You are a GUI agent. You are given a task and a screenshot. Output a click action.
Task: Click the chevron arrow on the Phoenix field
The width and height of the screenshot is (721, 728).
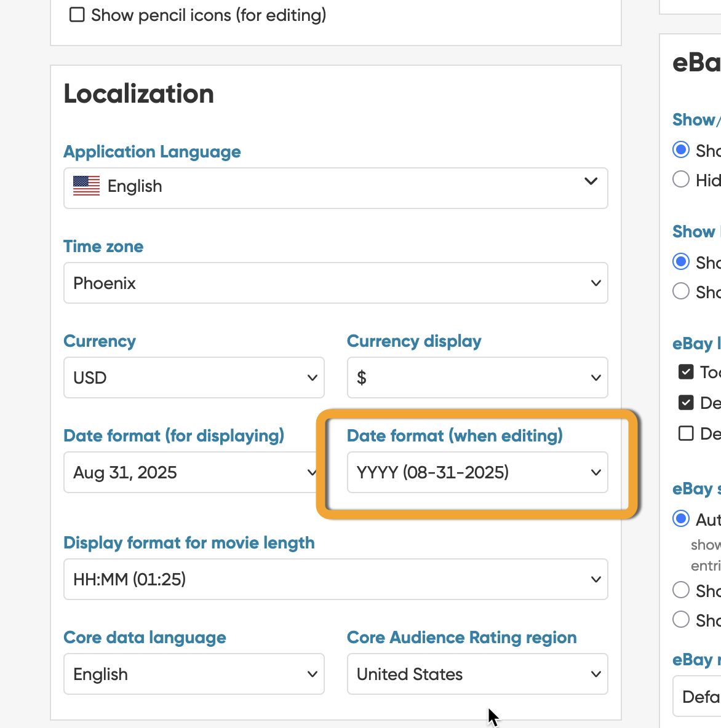596,283
